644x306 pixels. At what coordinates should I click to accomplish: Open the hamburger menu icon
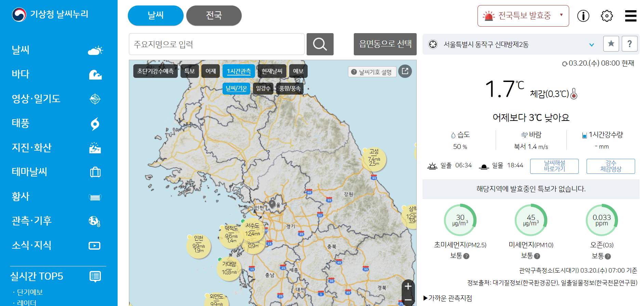pos(631,16)
